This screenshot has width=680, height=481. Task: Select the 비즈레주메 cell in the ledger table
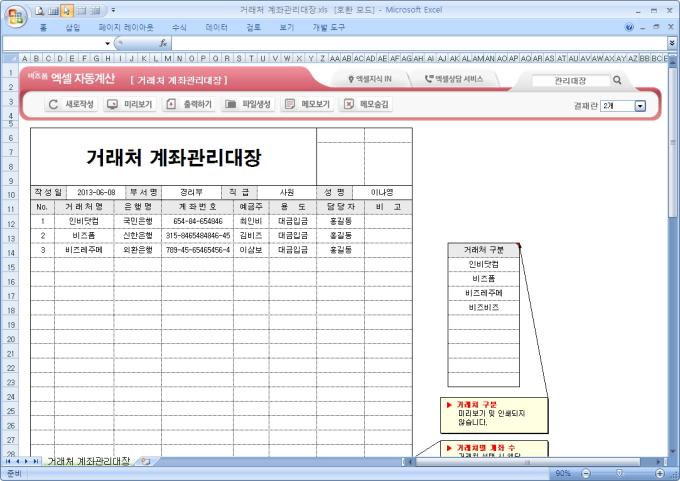coord(84,250)
